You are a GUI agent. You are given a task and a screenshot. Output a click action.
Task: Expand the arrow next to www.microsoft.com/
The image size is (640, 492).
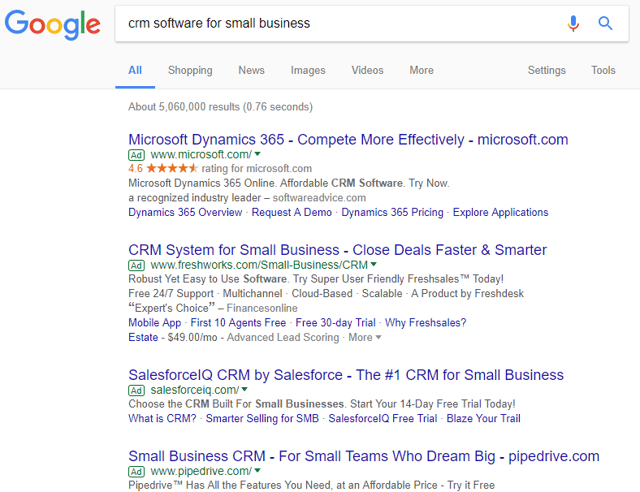(x=258, y=154)
